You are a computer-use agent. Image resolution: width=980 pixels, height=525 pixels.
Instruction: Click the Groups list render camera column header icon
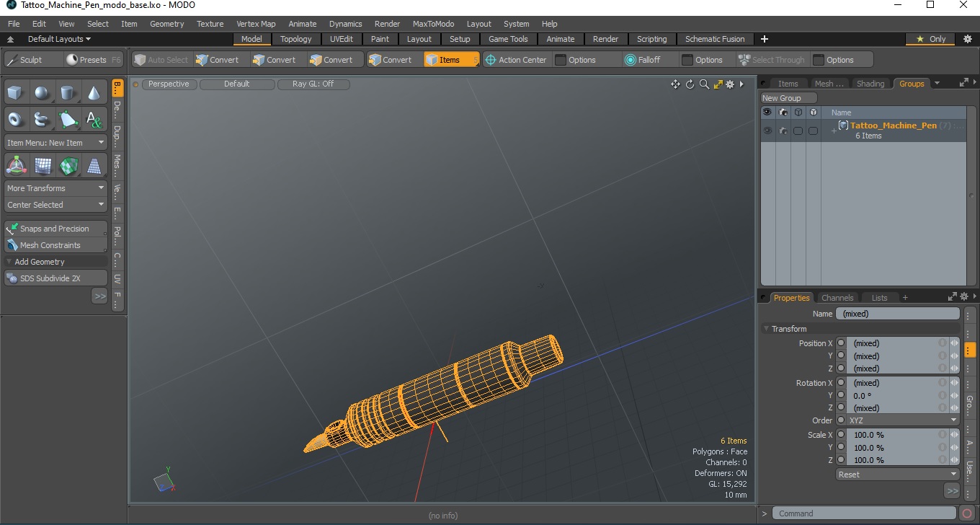click(783, 112)
